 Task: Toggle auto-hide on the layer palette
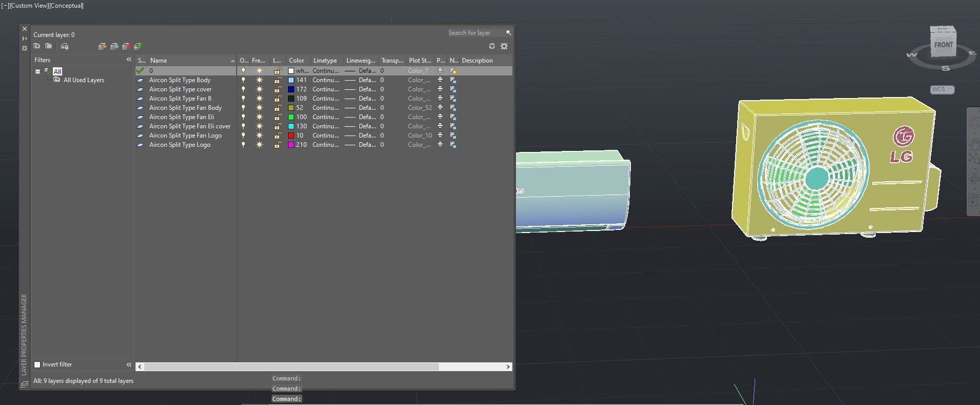pos(24,38)
